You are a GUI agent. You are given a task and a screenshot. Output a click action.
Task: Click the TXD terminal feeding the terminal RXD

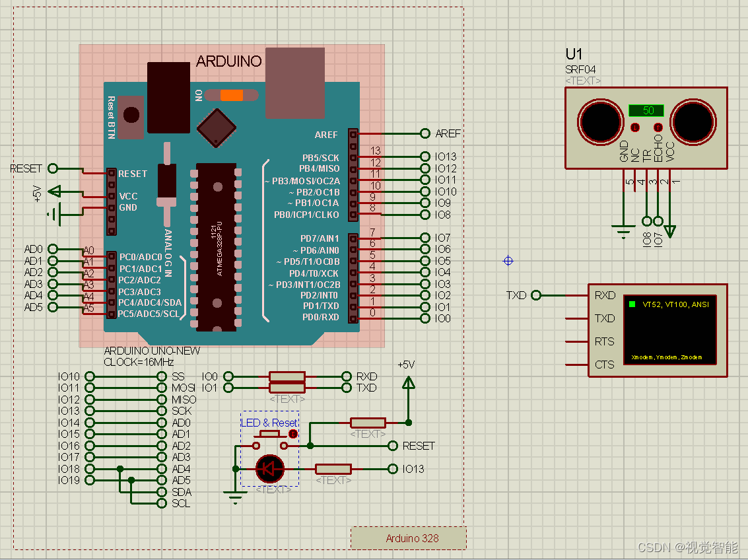point(535,295)
